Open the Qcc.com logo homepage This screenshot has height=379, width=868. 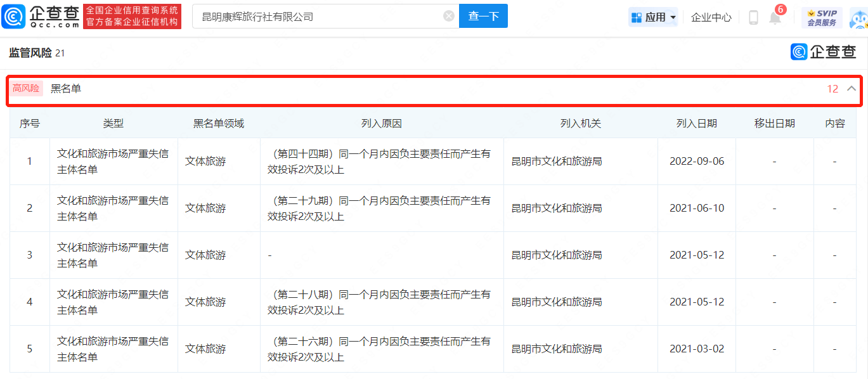[x=41, y=16]
